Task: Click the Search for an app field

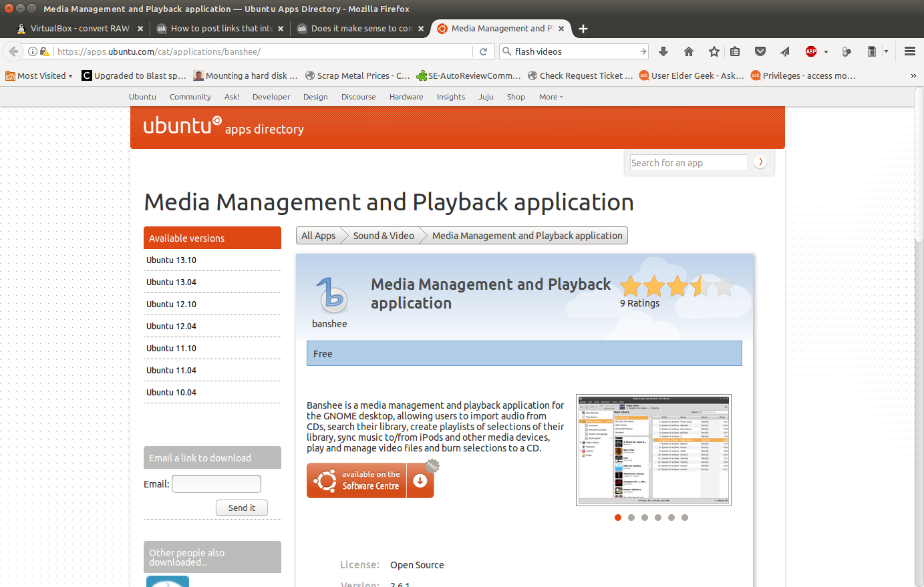Action: pyautogui.click(x=688, y=162)
